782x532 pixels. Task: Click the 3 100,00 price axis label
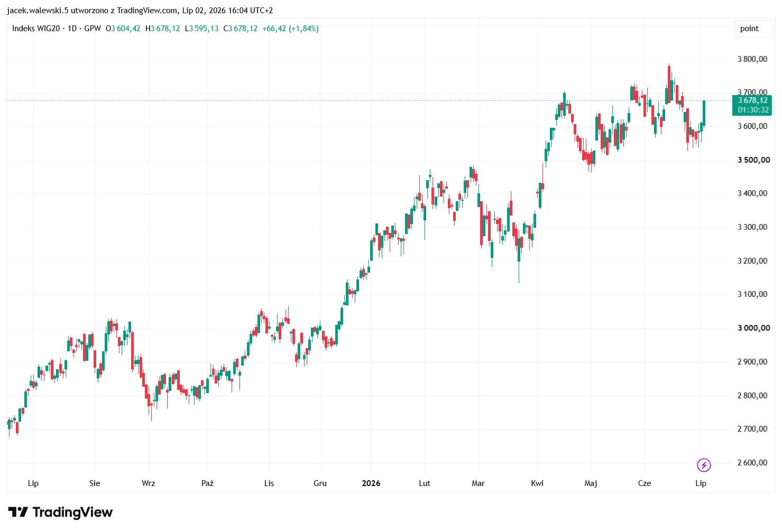point(752,294)
